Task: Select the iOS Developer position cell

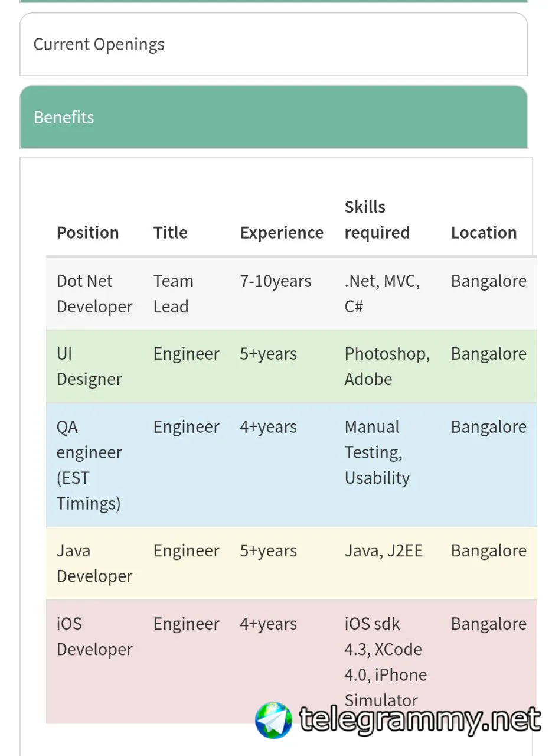Action: click(x=94, y=636)
